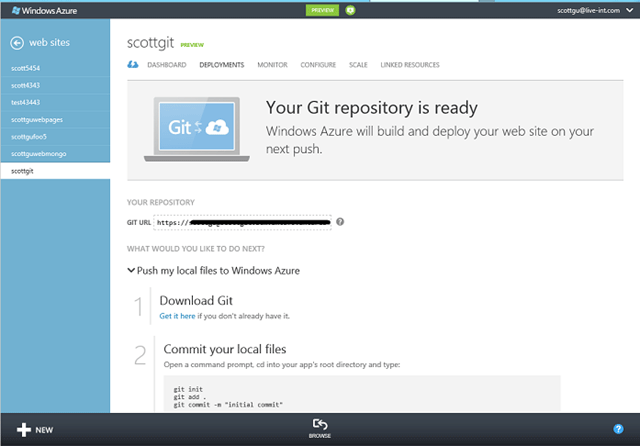Open the account dropdown arrow
The image size is (640, 446).
coord(629,10)
